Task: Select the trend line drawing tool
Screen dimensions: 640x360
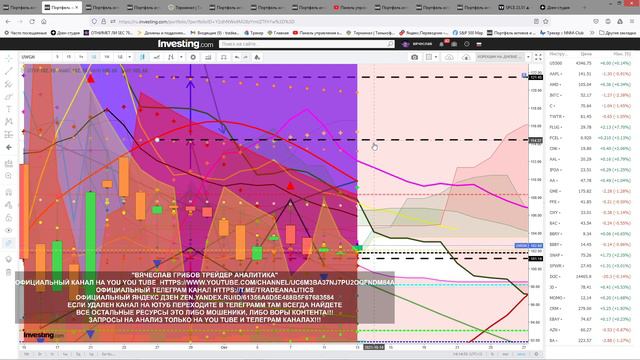Action: (x=9, y=71)
